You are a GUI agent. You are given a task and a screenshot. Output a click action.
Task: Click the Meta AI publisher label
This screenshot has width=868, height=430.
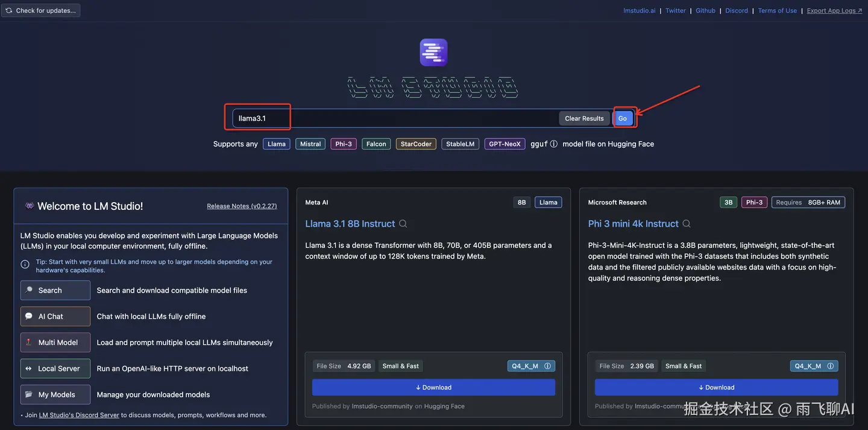(316, 203)
